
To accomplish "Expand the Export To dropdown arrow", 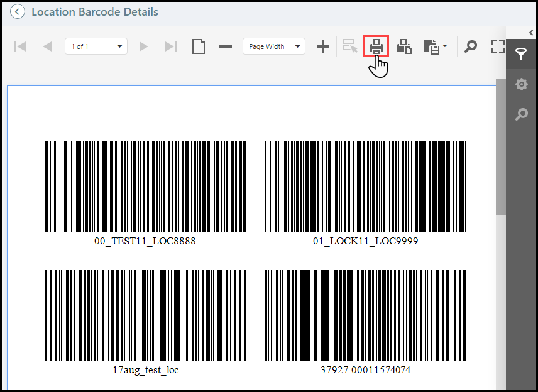I will (445, 46).
